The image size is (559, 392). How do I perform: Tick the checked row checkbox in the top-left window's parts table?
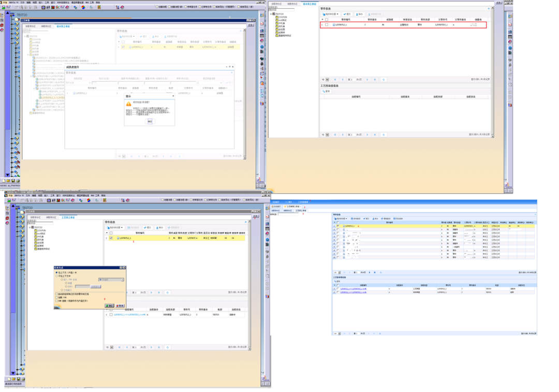[x=123, y=47]
